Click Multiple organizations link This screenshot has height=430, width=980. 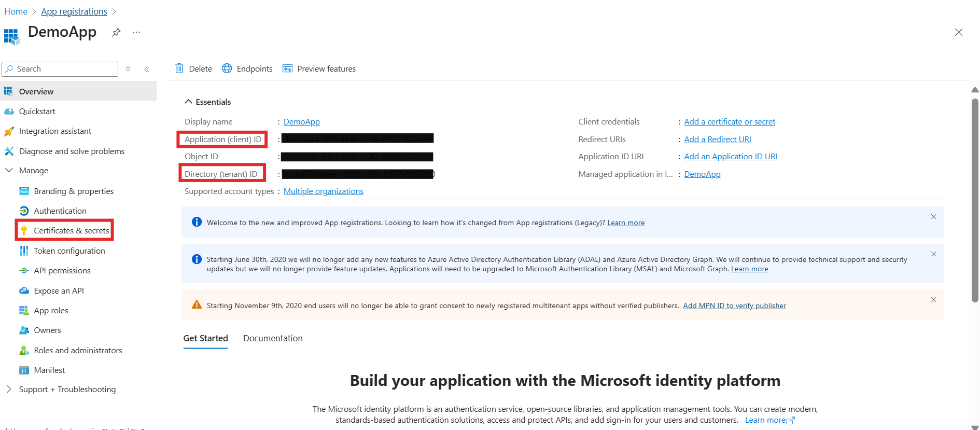(324, 191)
